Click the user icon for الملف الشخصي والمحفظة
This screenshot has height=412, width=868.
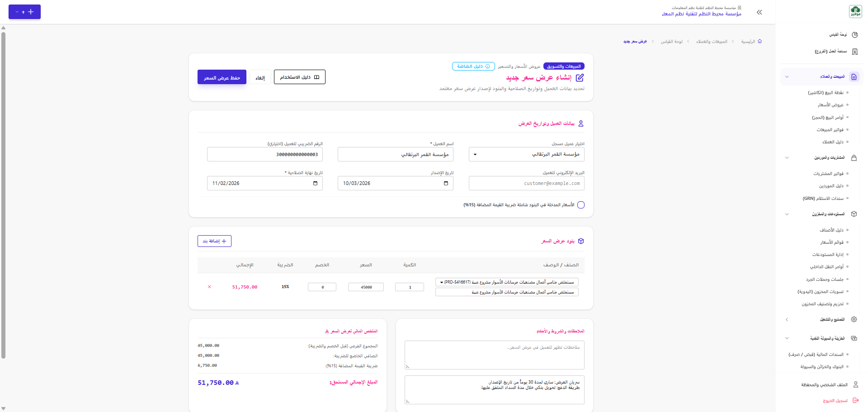pyautogui.click(x=855, y=385)
